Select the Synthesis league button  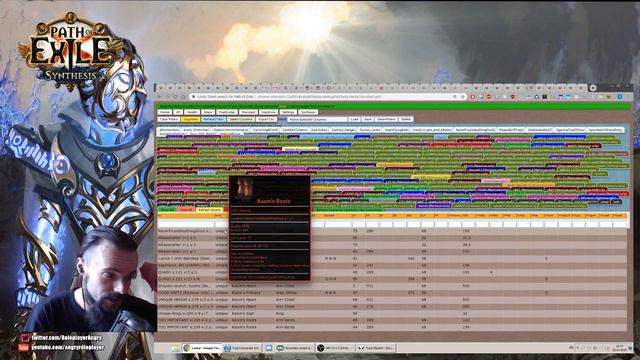click(308, 112)
